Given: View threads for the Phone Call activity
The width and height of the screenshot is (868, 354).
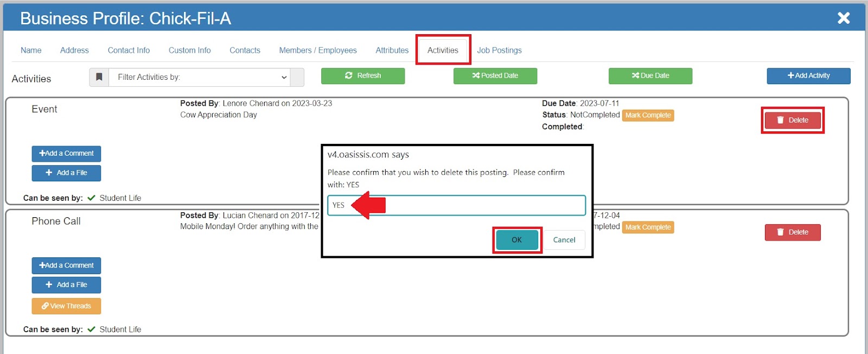Looking at the screenshot, I should coord(66,306).
